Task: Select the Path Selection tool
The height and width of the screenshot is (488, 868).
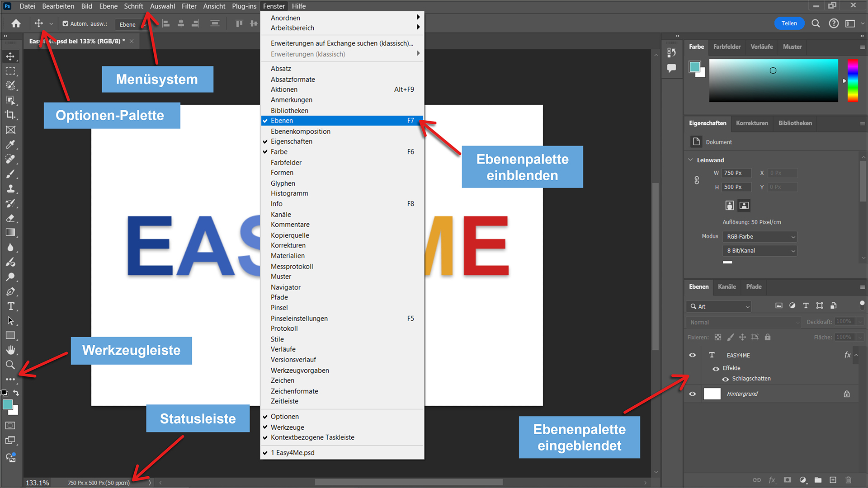Action: coord(10,321)
